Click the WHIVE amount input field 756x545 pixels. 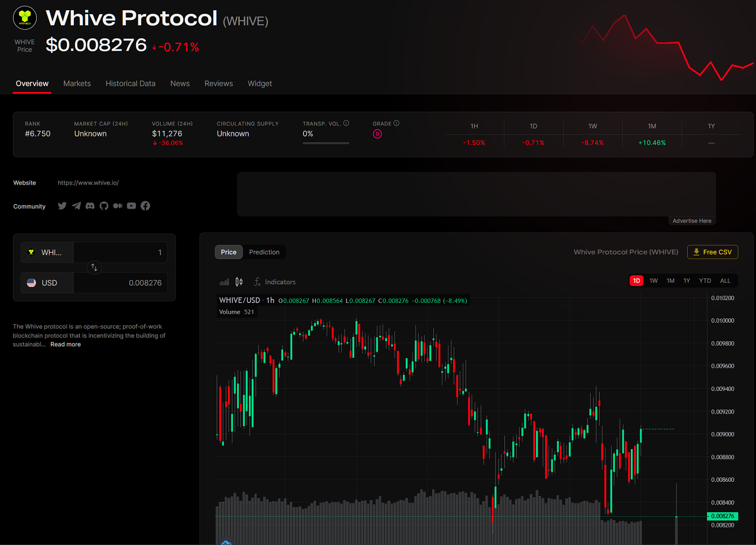(120, 252)
